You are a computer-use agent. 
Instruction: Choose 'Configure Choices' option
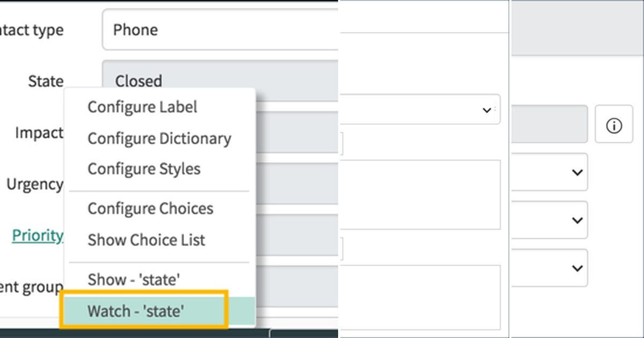pos(150,209)
